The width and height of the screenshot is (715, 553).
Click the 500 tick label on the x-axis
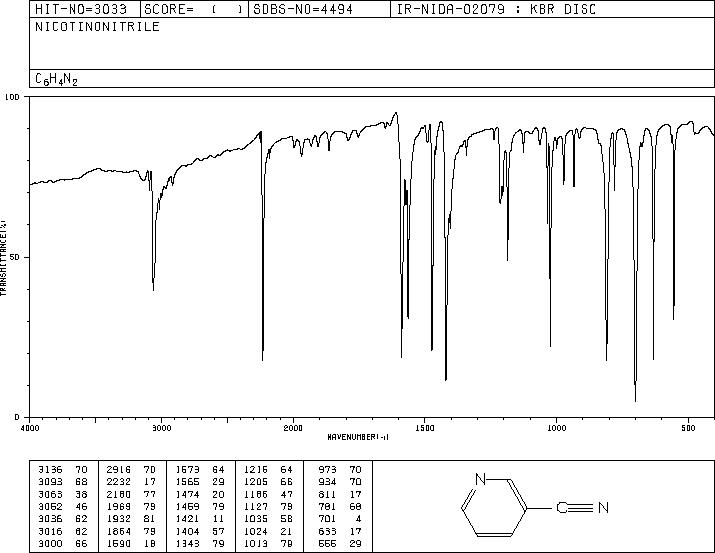point(689,428)
